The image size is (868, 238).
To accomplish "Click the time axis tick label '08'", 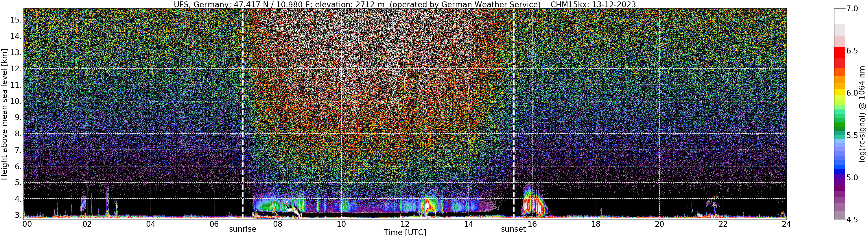I will point(278,224).
